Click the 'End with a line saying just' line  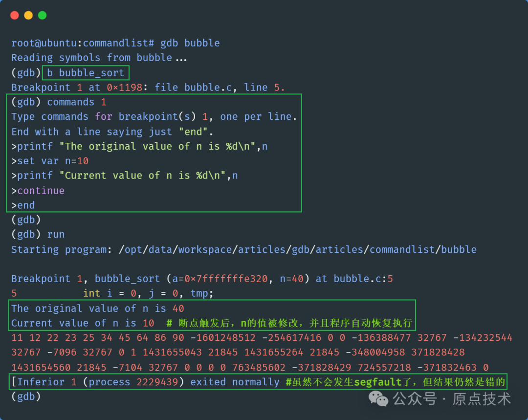(112, 132)
